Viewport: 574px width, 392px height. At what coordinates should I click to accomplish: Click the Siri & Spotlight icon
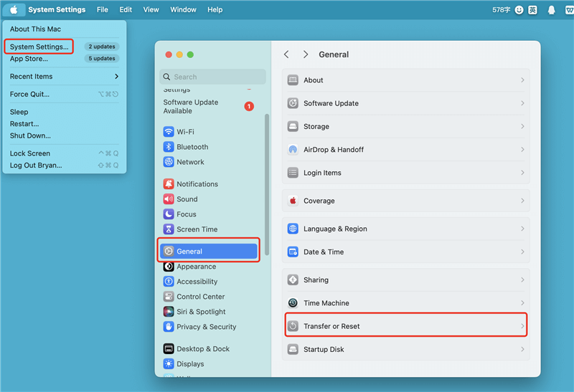[x=169, y=312]
